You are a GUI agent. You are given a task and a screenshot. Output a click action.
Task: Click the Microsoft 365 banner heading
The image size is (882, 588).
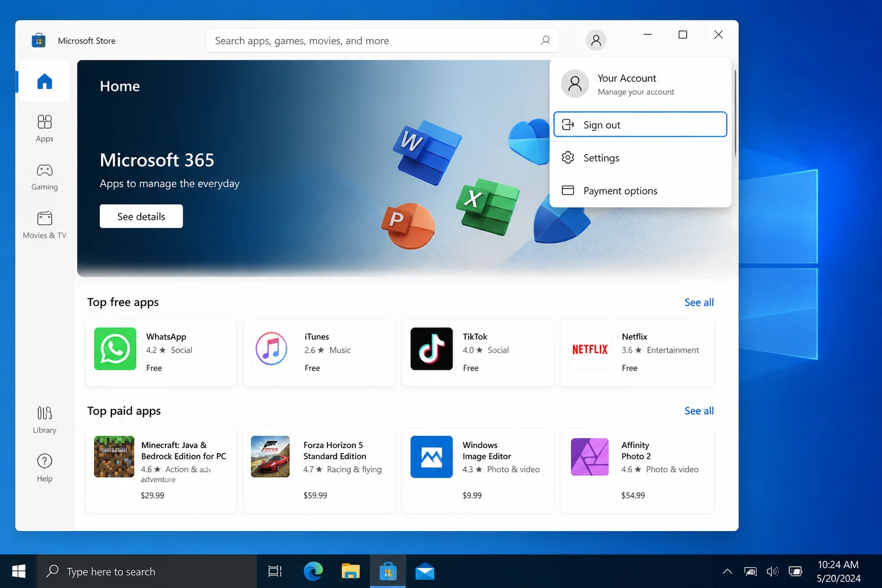[157, 160]
